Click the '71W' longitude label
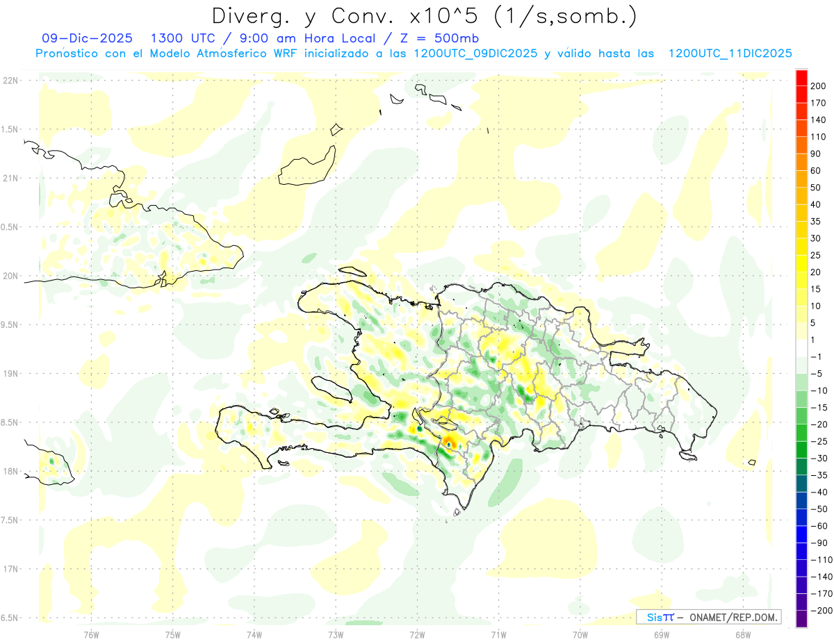Image resolution: width=834 pixels, height=644 pixels. 498,635
